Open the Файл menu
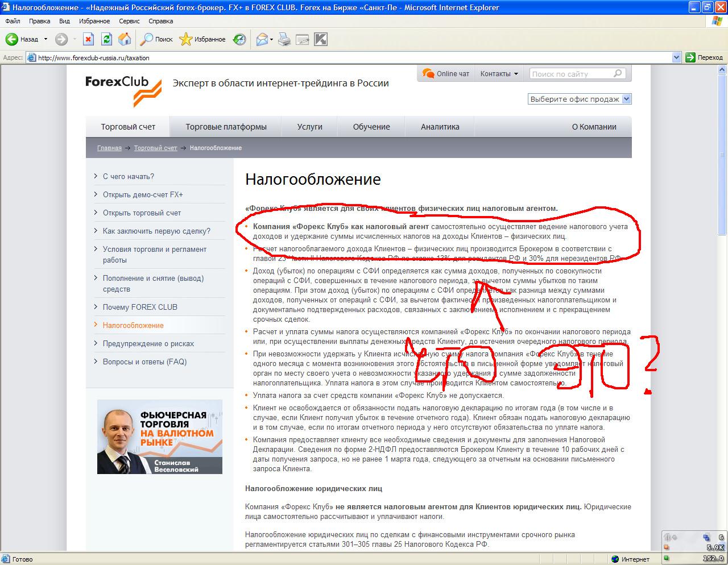 pyautogui.click(x=13, y=21)
